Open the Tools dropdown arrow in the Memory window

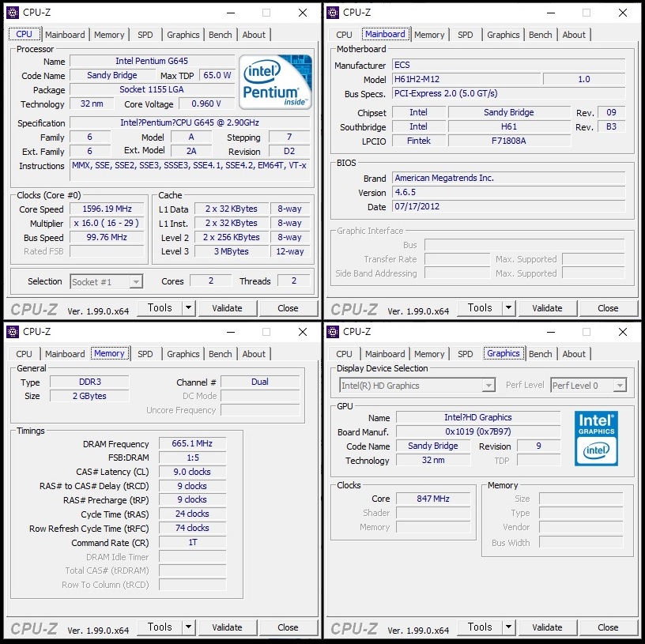point(188,627)
